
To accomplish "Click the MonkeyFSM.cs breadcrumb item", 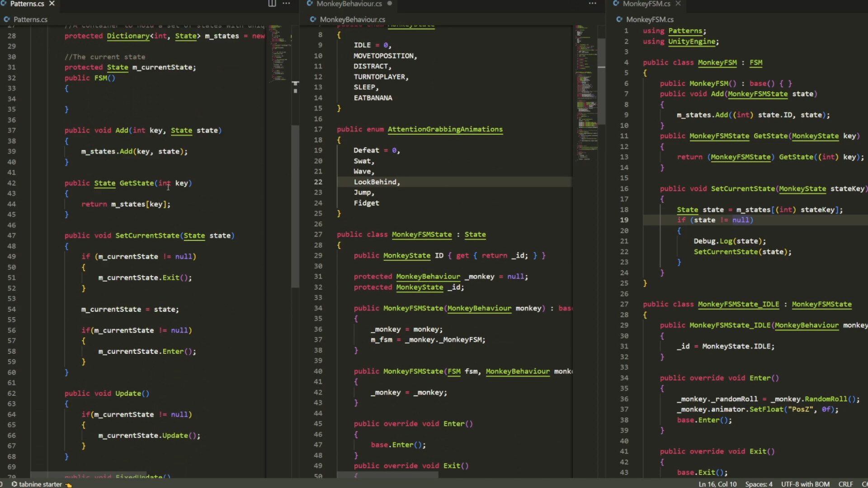I will click(x=650, y=19).
